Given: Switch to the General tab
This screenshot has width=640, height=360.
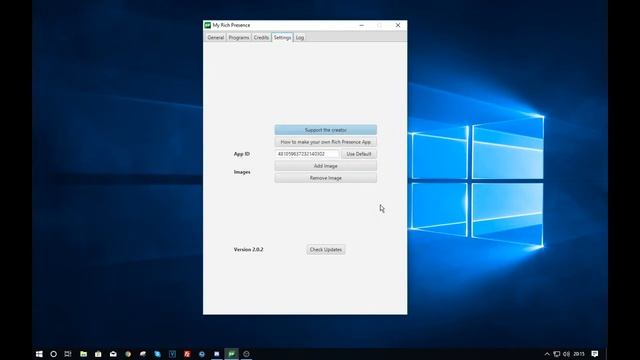Looking at the screenshot, I should tap(215, 38).
